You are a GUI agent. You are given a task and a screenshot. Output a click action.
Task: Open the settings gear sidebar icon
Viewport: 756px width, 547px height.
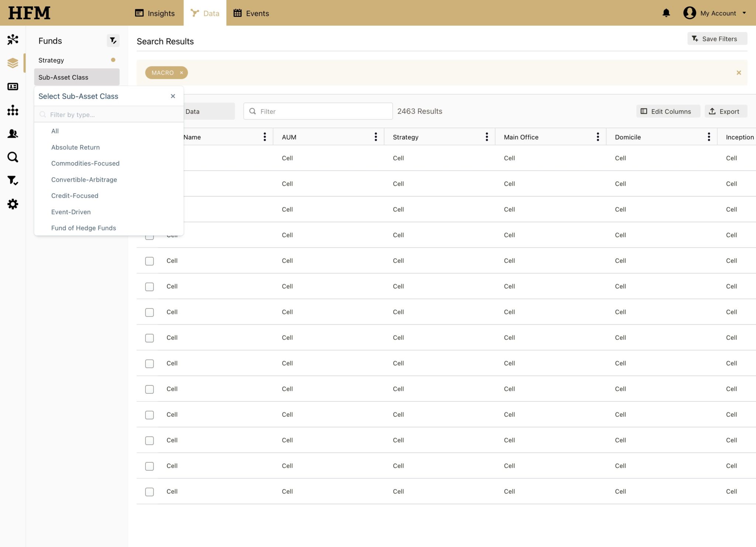13,204
